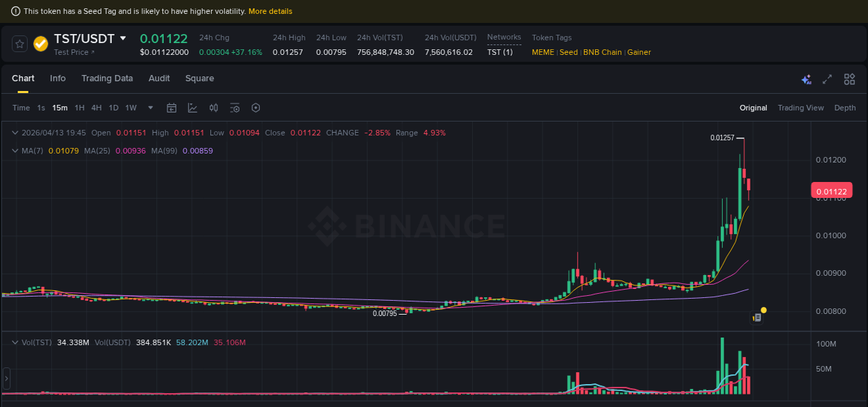Open the indicator settings list icon
868x407 pixels.
pyautogui.click(x=234, y=108)
